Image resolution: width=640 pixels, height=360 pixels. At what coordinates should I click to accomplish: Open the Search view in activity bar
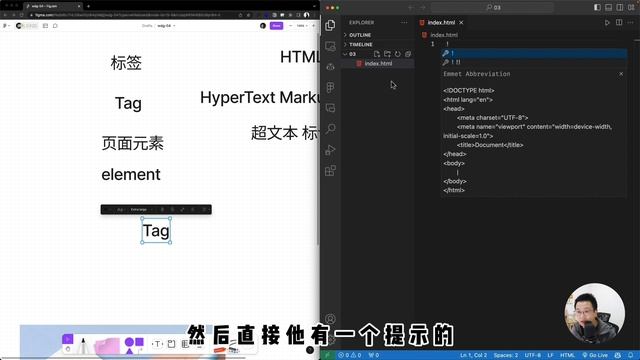pyautogui.click(x=330, y=129)
